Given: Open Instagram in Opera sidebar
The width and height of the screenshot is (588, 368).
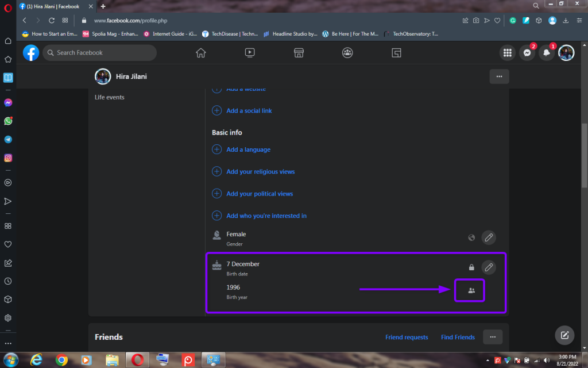Looking at the screenshot, I should click(8, 158).
